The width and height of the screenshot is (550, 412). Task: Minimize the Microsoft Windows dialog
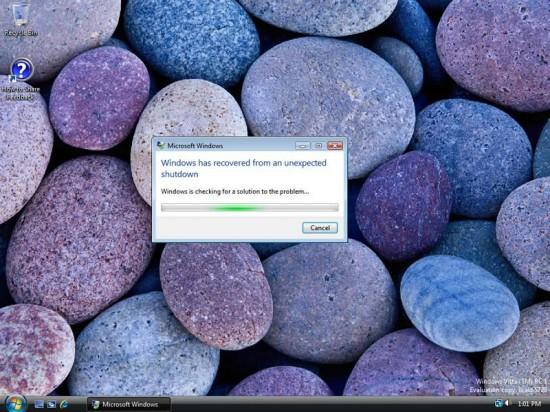303,146
